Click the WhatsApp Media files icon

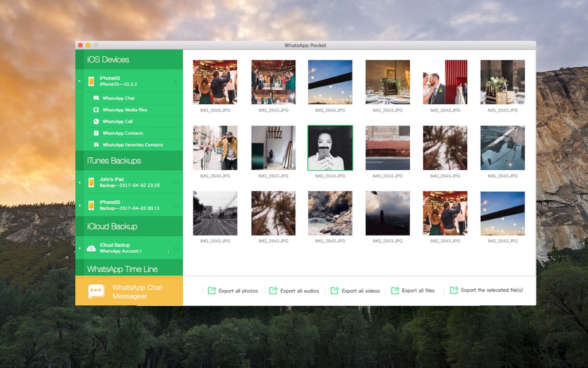pos(96,110)
